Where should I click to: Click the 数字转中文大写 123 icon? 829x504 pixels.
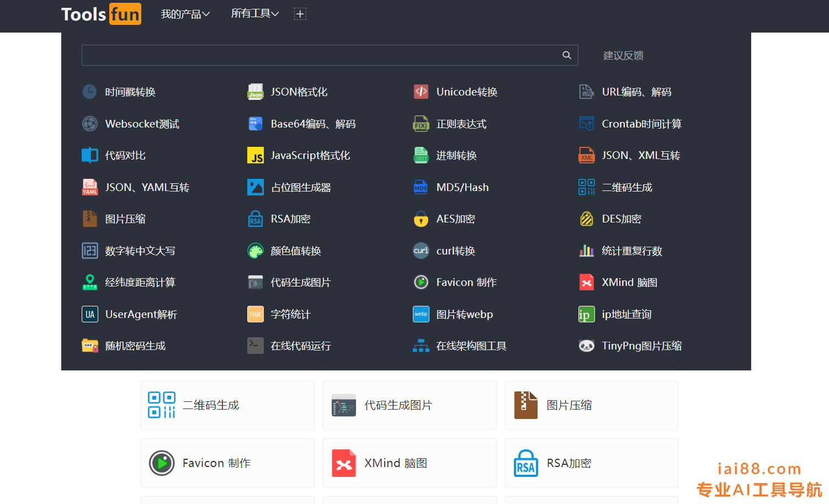coord(89,251)
